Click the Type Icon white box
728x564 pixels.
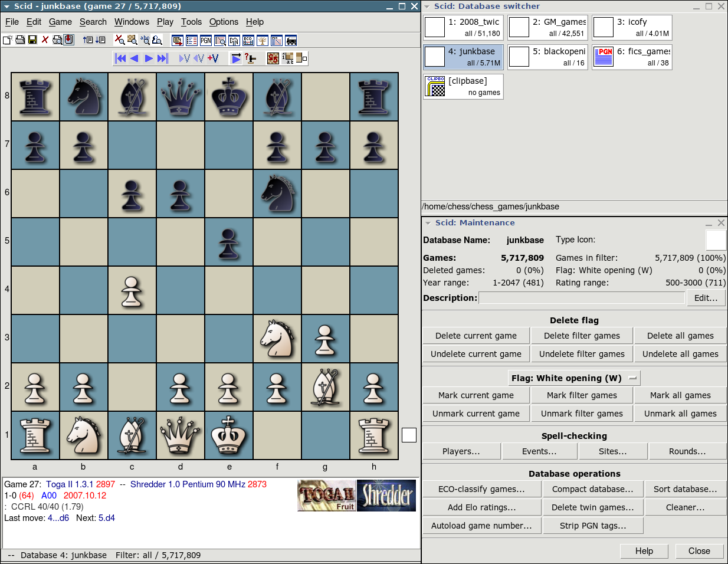coord(716,240)
